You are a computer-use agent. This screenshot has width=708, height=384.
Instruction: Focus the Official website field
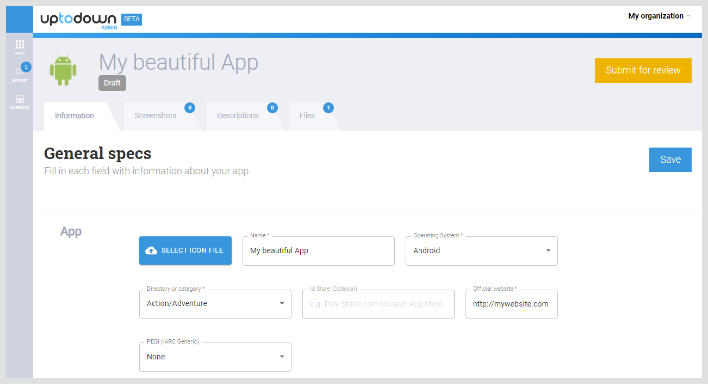512,304
